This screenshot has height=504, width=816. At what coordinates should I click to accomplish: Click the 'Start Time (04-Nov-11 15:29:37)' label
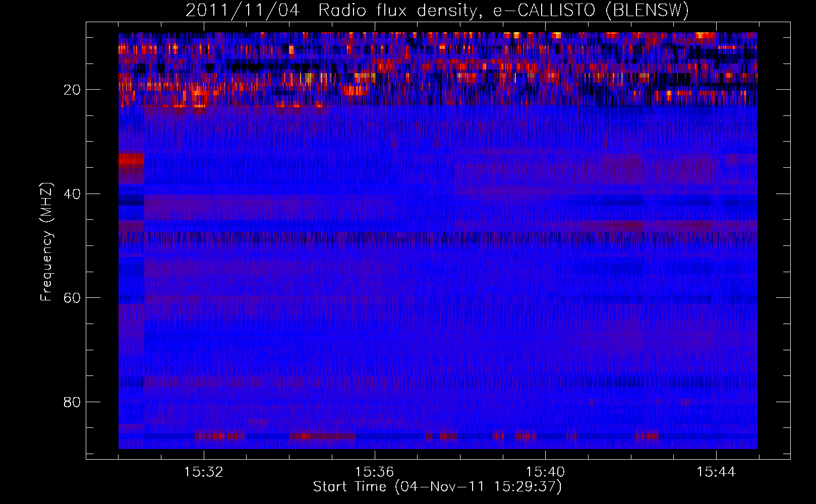[x=437, y=487]
